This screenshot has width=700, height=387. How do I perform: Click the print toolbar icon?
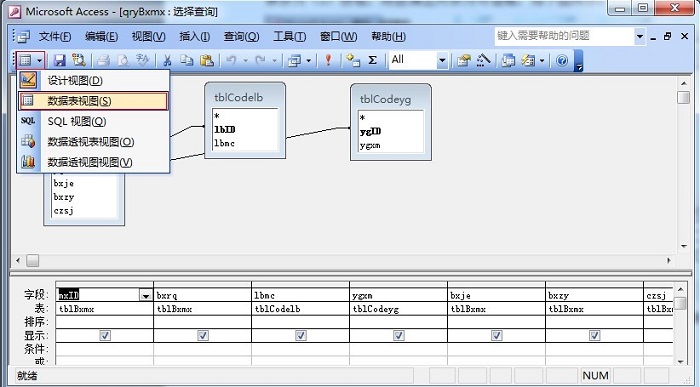(103, 60)
